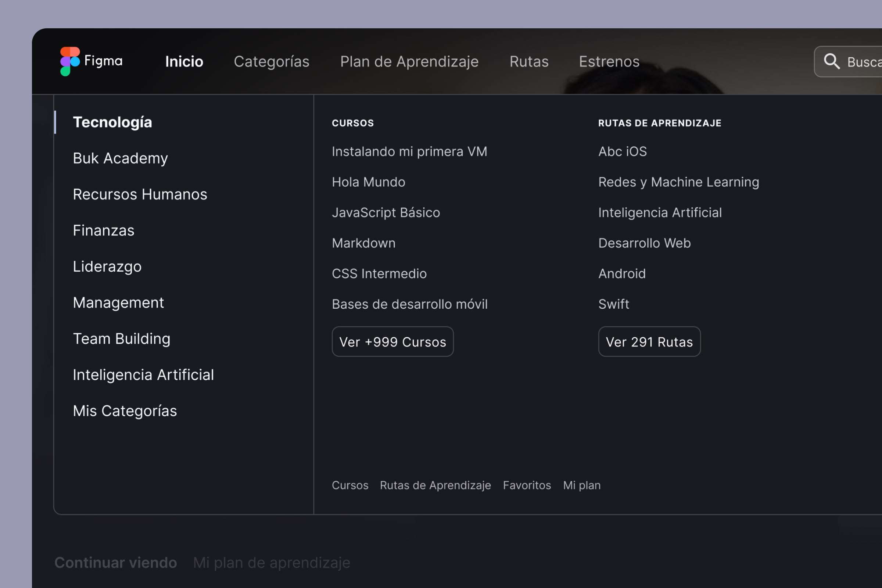Screen dimensions: 882x588
Task: Click the Ver +999 Cursos button
Action: point(392,342)
